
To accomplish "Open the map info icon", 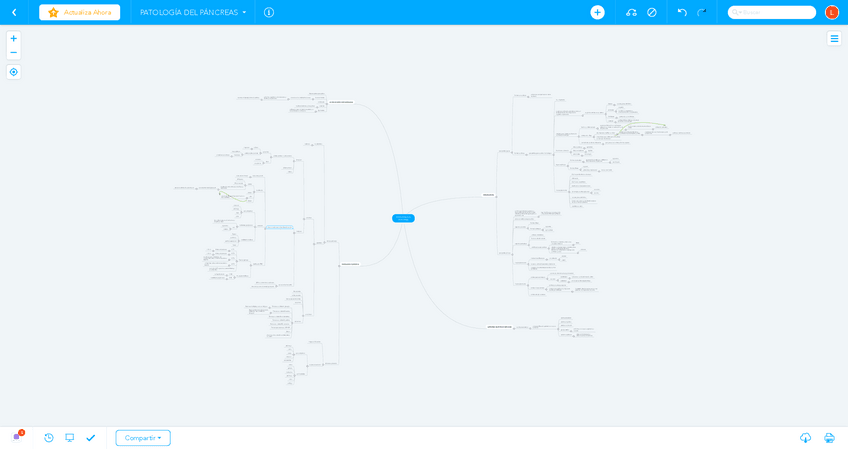I will (x=269, y=12).
